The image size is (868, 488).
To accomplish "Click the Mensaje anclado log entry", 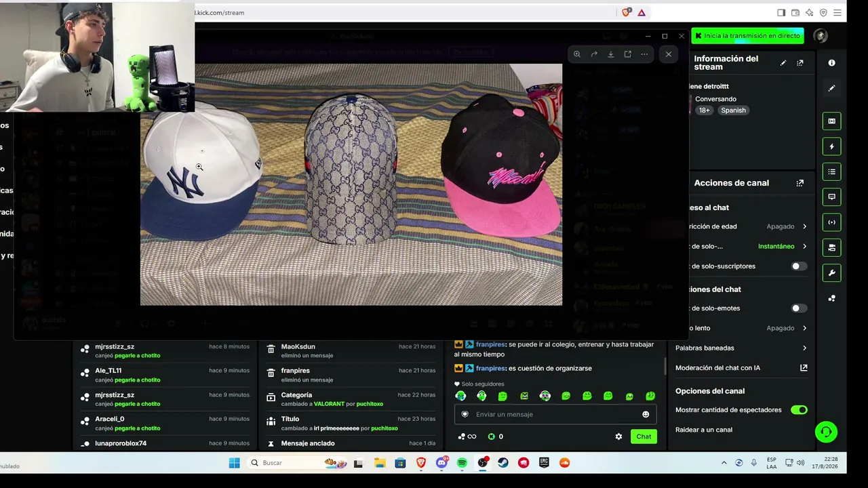I will [350, 443].
